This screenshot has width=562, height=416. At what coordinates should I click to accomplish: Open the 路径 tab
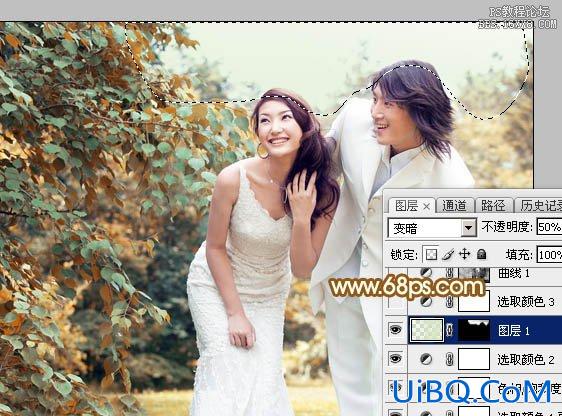493,206
